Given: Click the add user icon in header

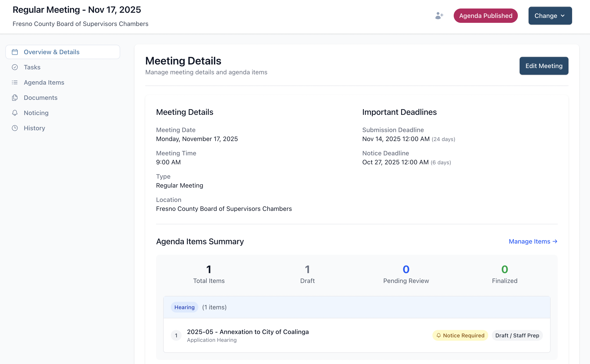Looking at the screenshot, I should [x=439, y=16].
